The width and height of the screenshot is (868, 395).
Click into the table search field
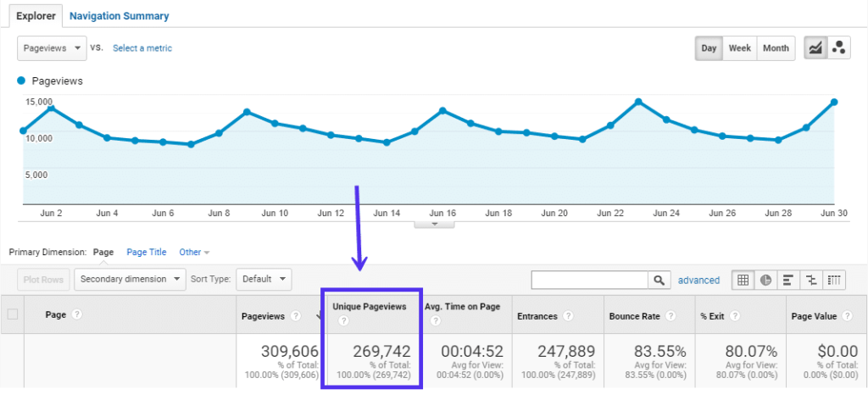588,280
